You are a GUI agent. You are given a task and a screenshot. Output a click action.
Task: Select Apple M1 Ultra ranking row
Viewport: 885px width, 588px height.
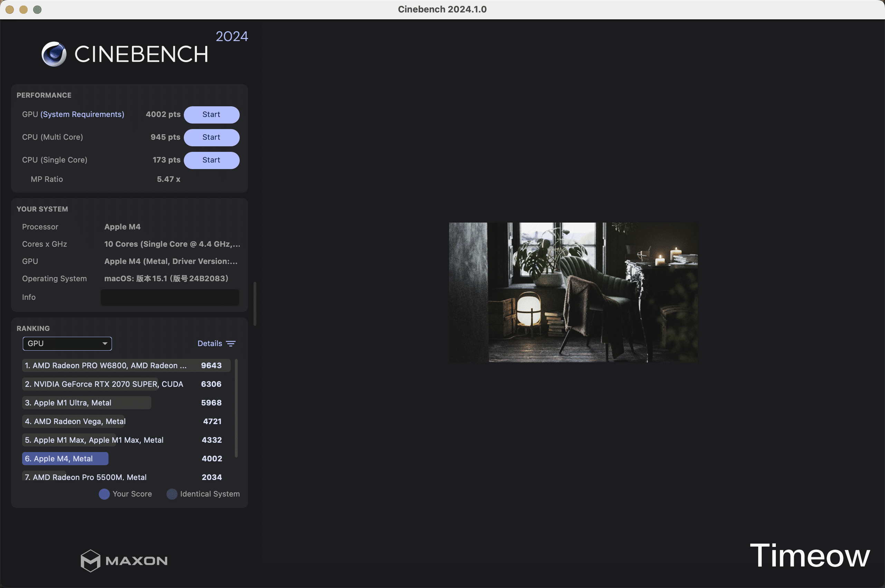click(x=86, y=403)
